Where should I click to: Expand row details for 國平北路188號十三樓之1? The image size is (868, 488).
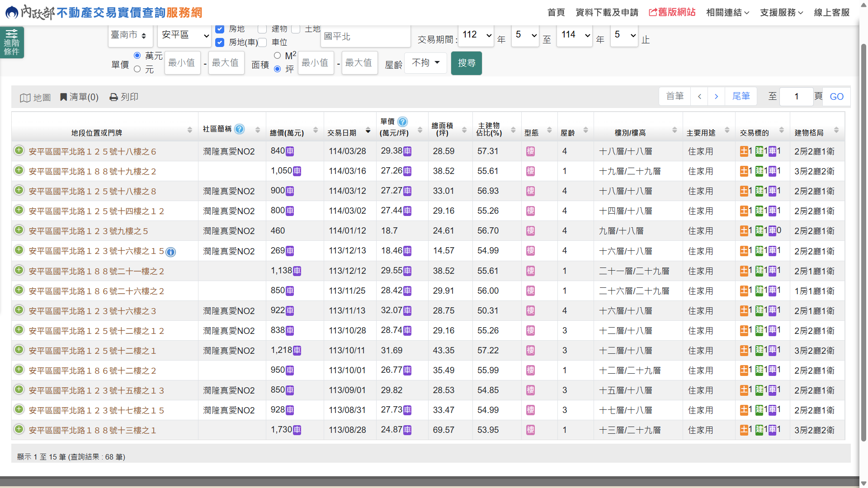click(19, 429)
